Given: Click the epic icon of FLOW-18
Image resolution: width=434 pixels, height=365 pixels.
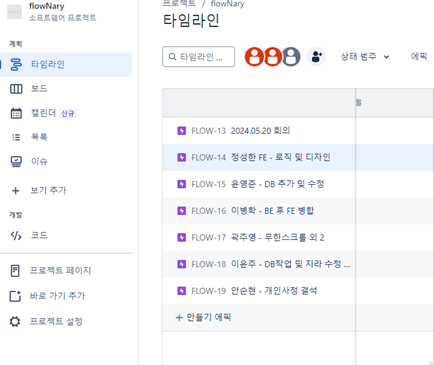Looking at the screenshot, I should click(x=181, y=264).
